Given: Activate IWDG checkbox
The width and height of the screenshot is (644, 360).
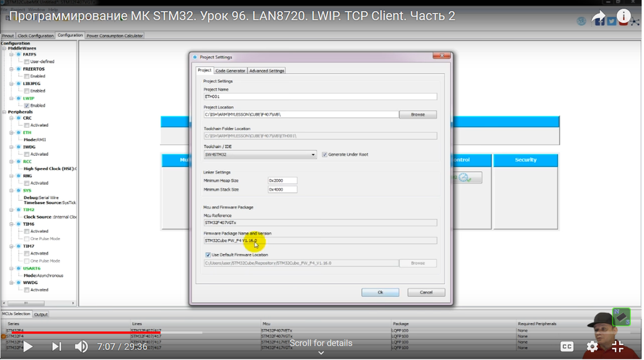Looking at the screenshot, I should [26, 155].
